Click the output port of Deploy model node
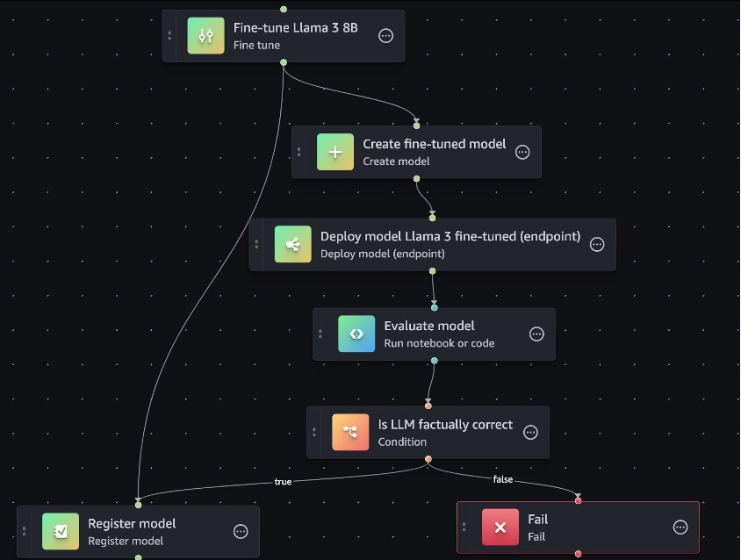Viewport: 741px width, 560px height. [x=433, y=271]
